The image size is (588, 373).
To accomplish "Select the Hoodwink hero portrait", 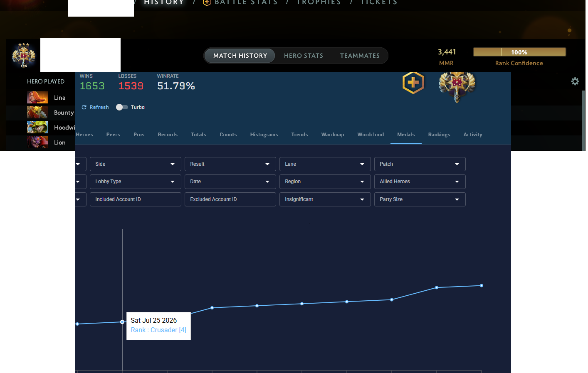I will coord(37,128).
